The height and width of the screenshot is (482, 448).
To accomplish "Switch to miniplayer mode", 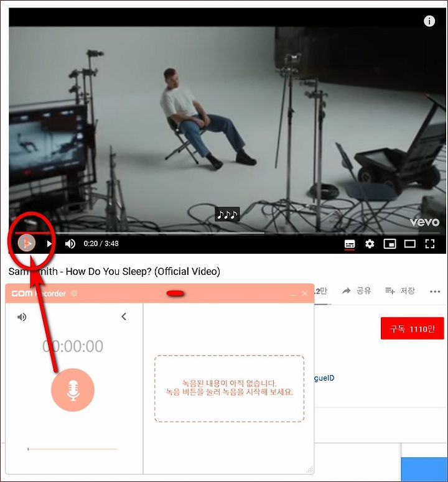I will [x=390, y=244].
